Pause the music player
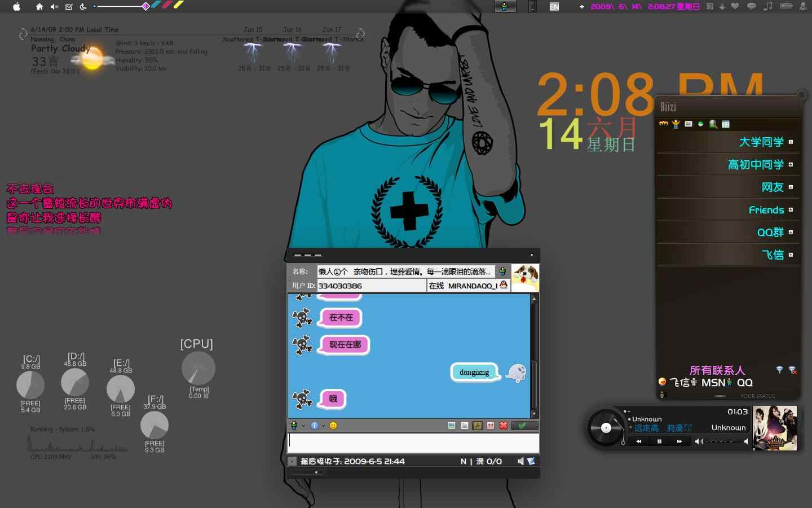Viewport: 812px width, 508px height. coord(659,441)
